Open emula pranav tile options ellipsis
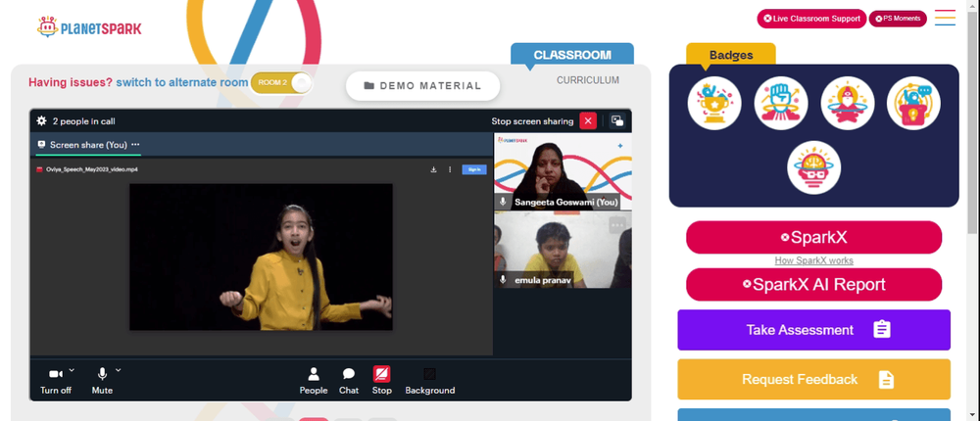 pyautogui.click(x=617, y=225)
